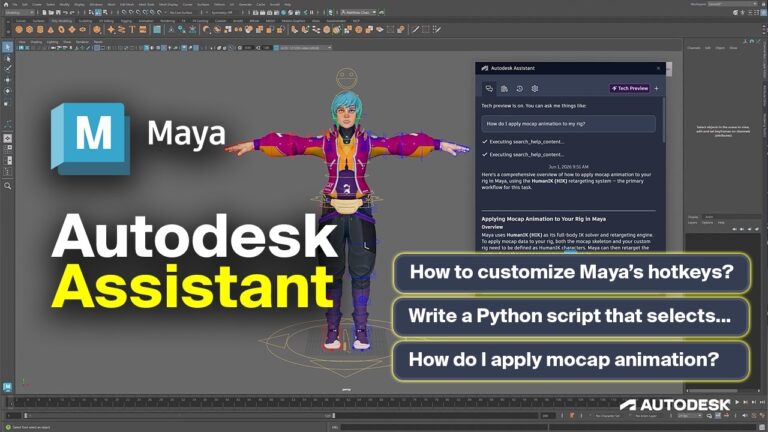Create a polygon cone from the shelf
Viewport: 768px width, 432px height.
click(50, 29)
